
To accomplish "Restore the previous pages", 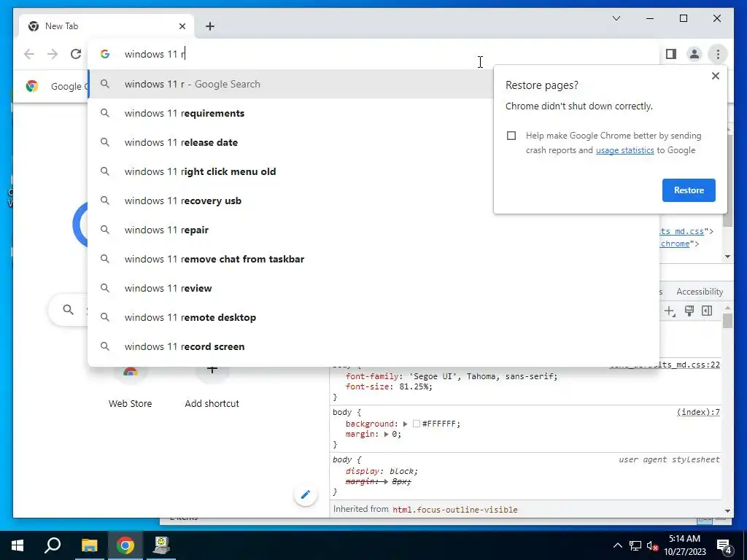I will pos(689,190).
